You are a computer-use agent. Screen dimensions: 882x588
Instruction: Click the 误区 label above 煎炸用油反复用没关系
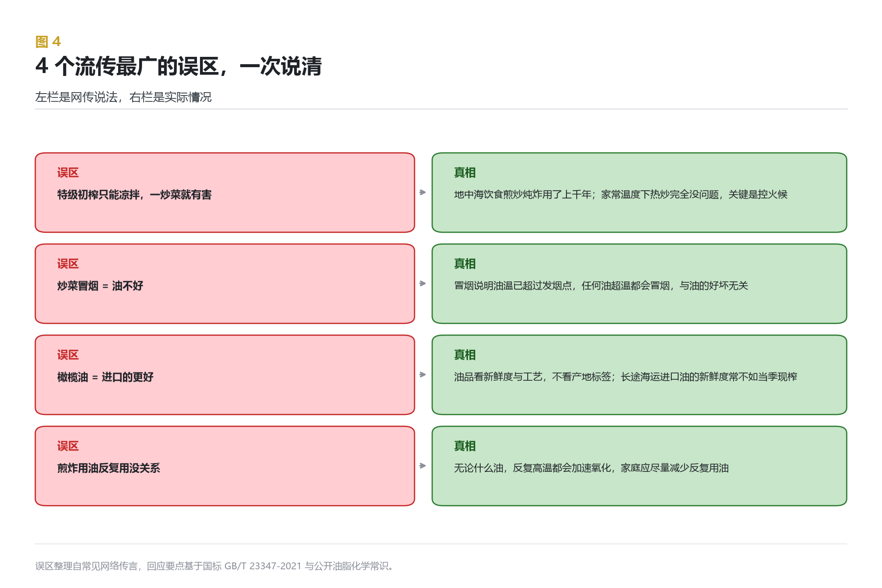coord(68,446)
